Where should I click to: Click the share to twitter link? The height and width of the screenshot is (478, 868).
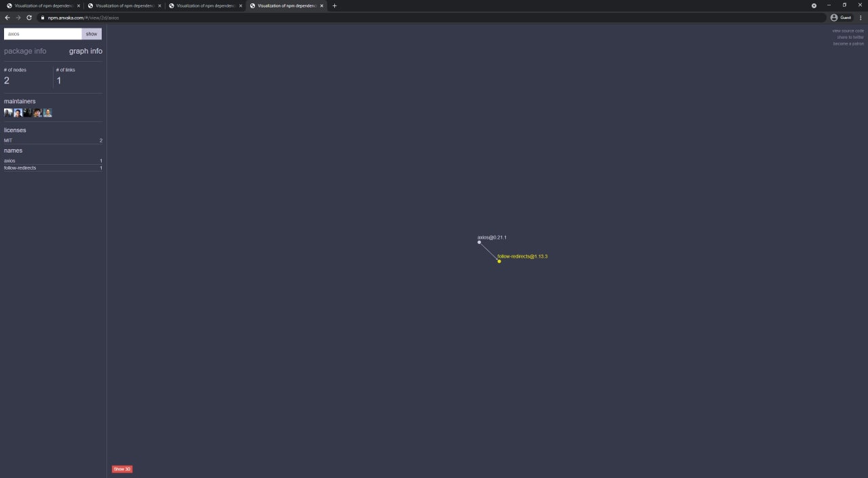(x=850, y=37)
